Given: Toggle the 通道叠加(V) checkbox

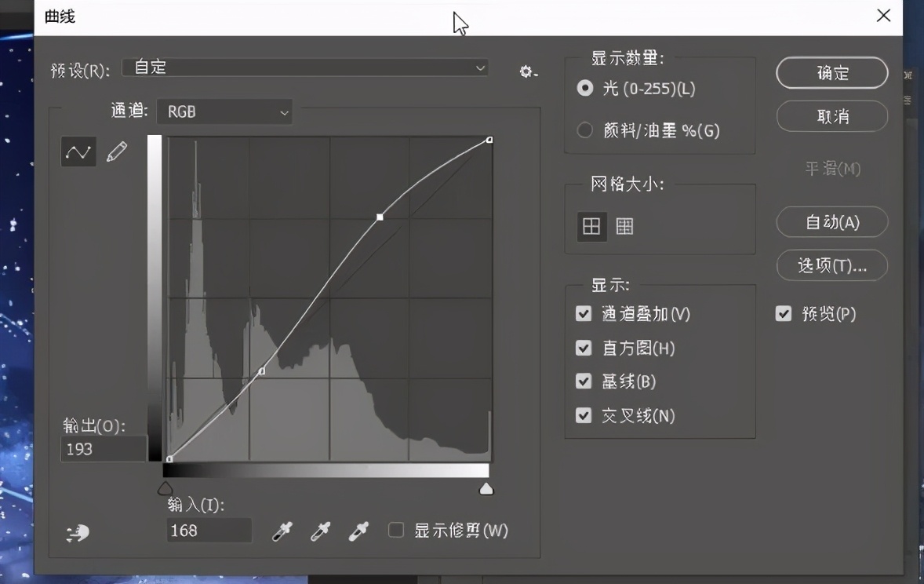Looking at the screenshot, I should (584, 313).
